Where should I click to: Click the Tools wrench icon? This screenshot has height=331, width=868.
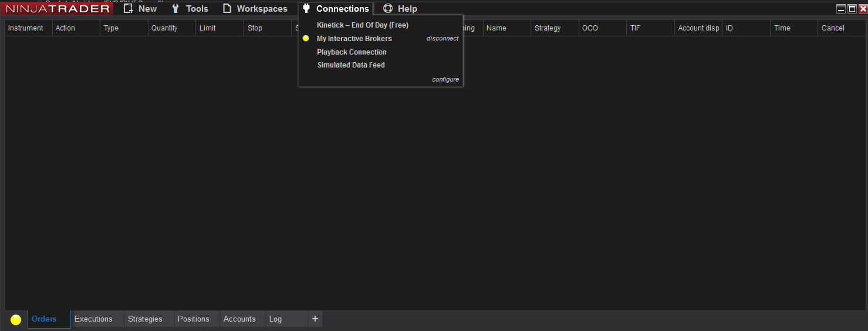click(x=175, y=8)
